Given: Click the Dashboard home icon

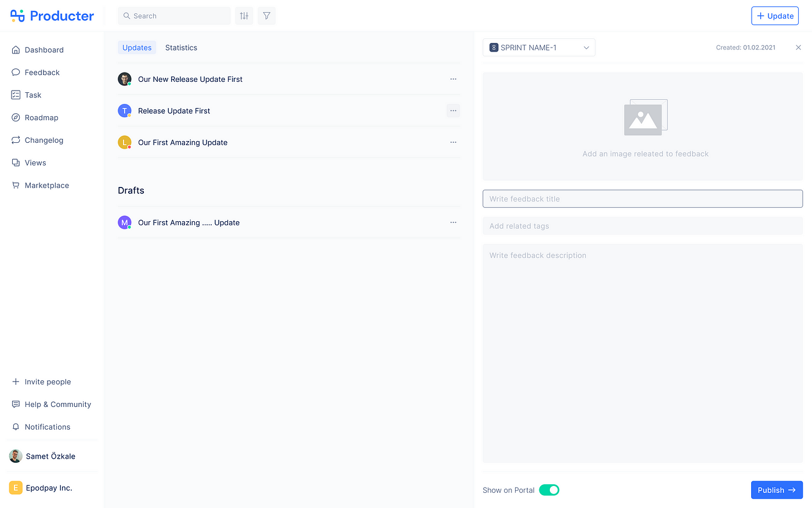Looking at the screenshot, I should (x=16, y=50).
